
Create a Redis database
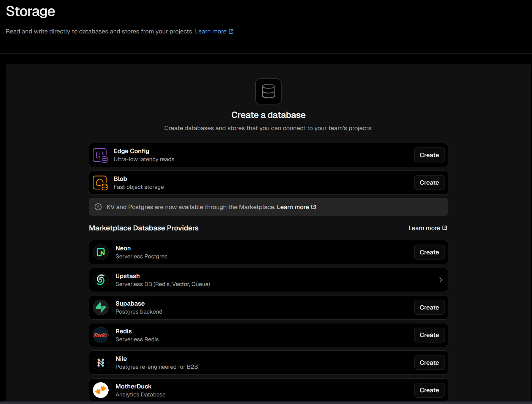[429, 335]
